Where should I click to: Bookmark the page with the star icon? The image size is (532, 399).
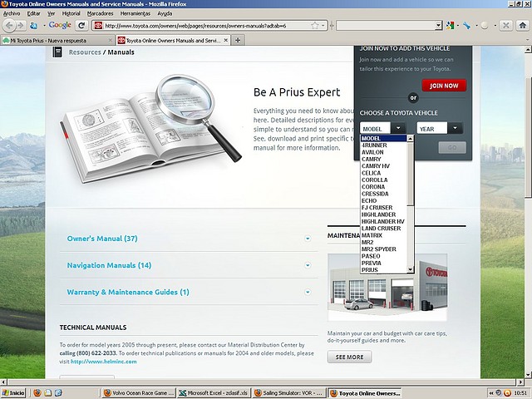click(x=314, y=26)
